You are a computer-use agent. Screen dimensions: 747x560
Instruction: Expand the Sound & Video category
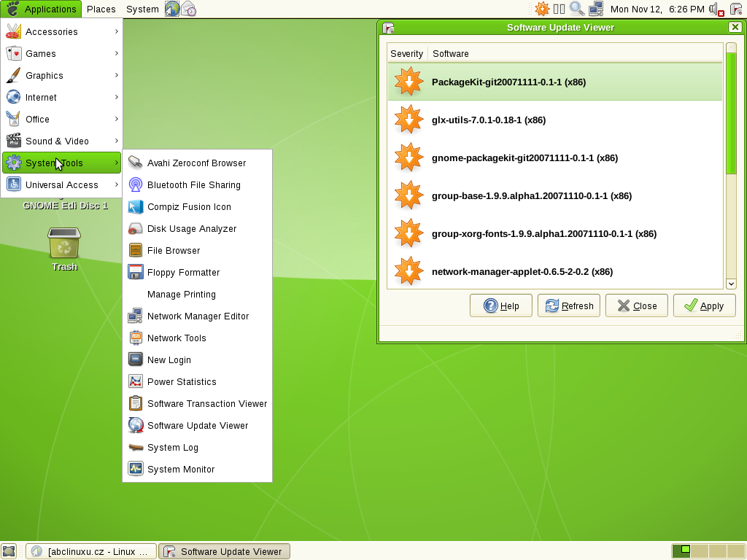pos(61,141)
